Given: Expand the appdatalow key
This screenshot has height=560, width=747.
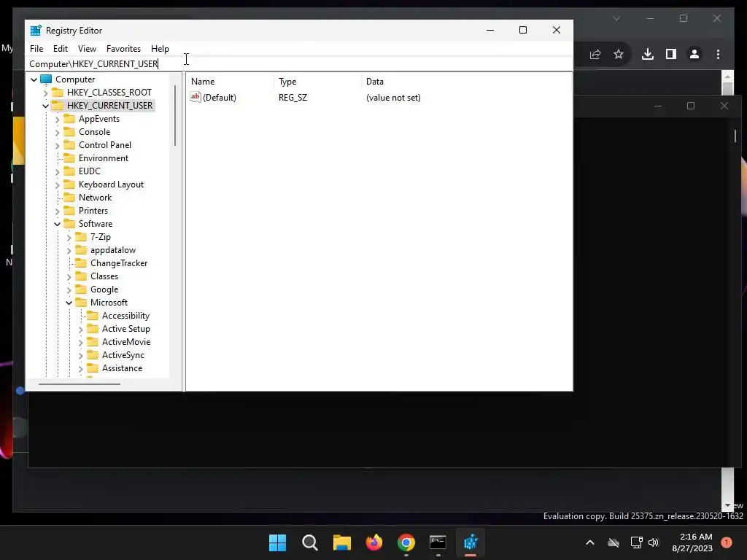Looking at the screenshot, I should pyautogui.click(x=69, y=251).
